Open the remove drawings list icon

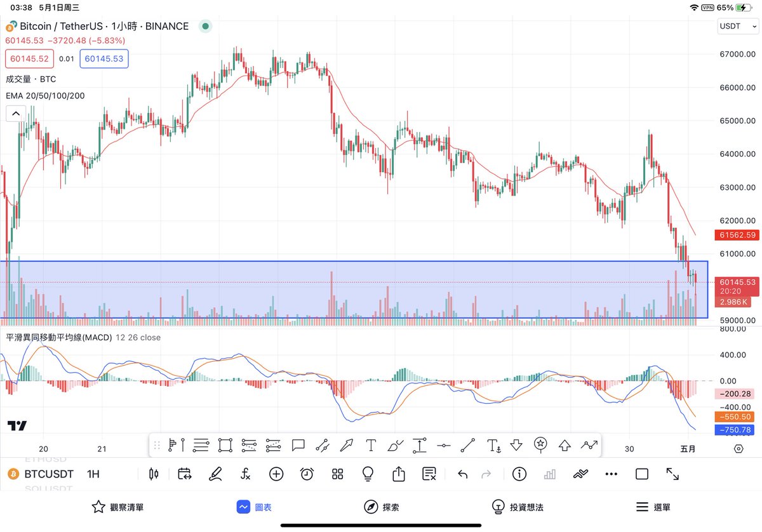pyautogui.click(x=429, y=474)
